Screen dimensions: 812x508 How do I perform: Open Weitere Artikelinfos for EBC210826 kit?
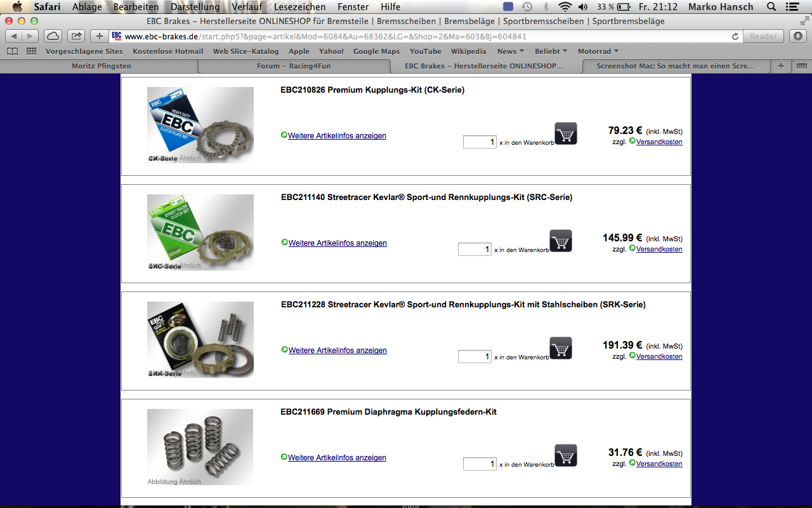point(337,136)
